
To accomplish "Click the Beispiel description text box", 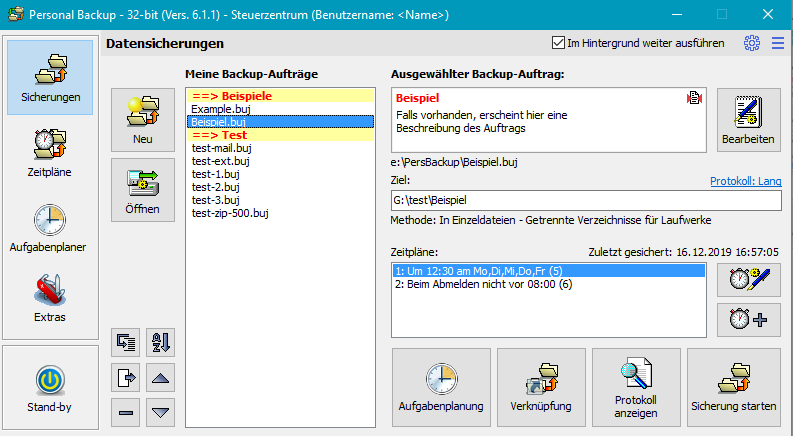I will click(x=549, y=120).
